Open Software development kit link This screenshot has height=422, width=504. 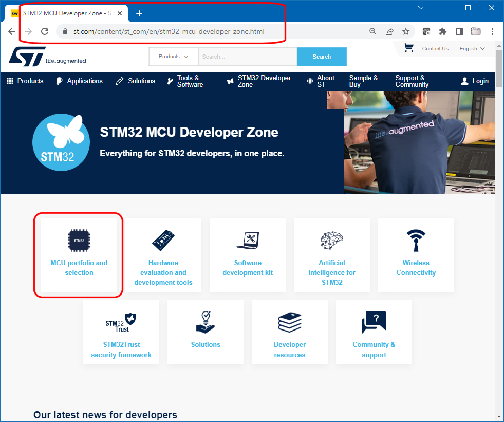pyautogui.click(x=248, y=268)
